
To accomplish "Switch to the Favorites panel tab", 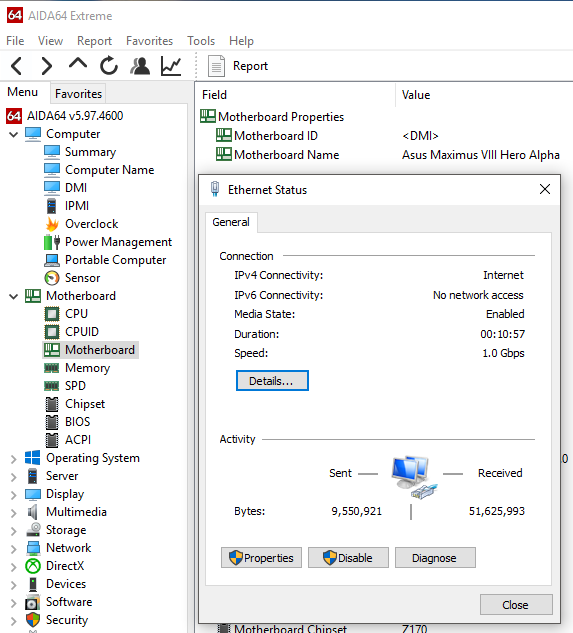I will (78, 94).
